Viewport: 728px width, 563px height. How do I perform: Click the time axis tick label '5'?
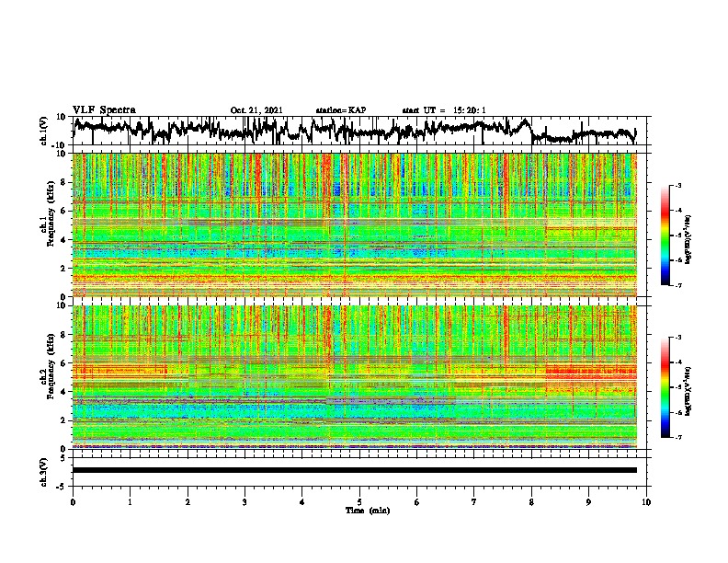[359, 502]
